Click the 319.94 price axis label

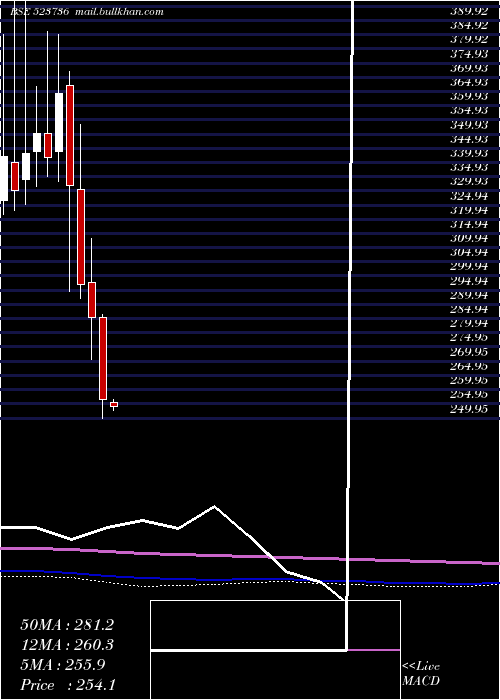point(469,210)
